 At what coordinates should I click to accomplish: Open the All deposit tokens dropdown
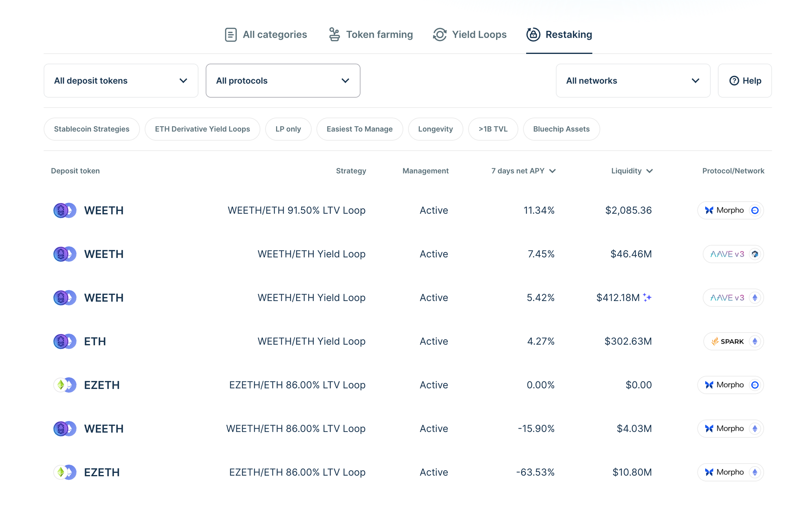[x=121, y=81]
